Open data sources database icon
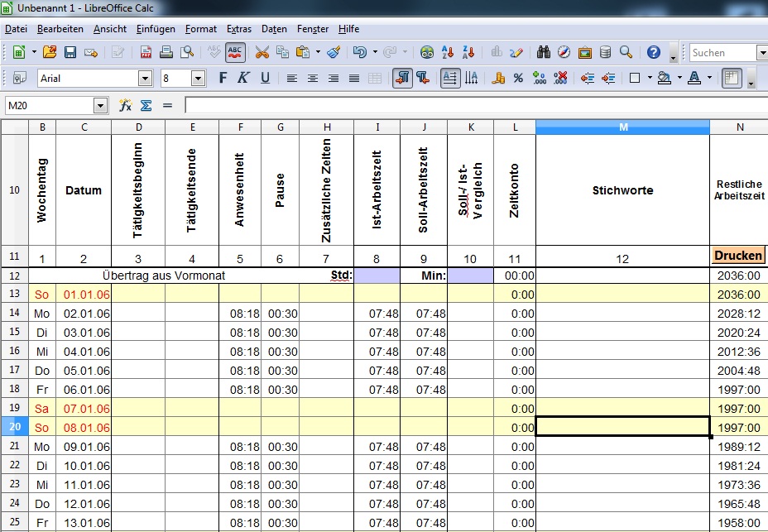Screen dimensions: 768x532 pos(606,52)
